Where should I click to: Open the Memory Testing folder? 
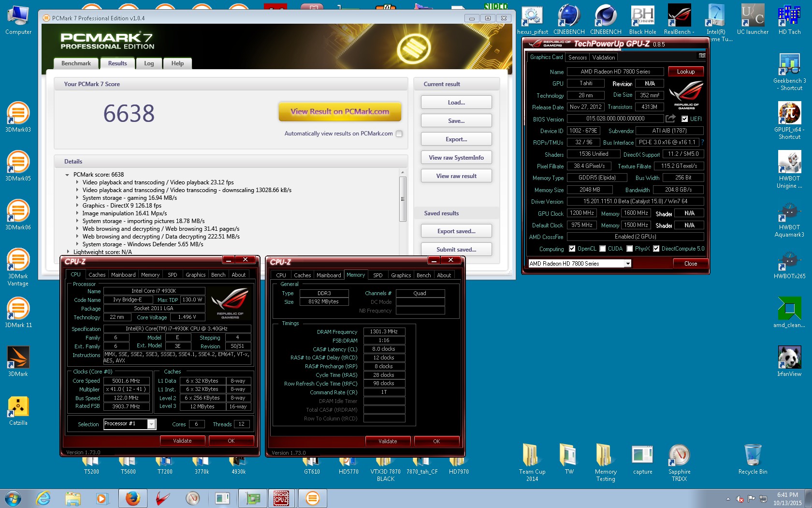pyautogui.click(x=606, y=463)
